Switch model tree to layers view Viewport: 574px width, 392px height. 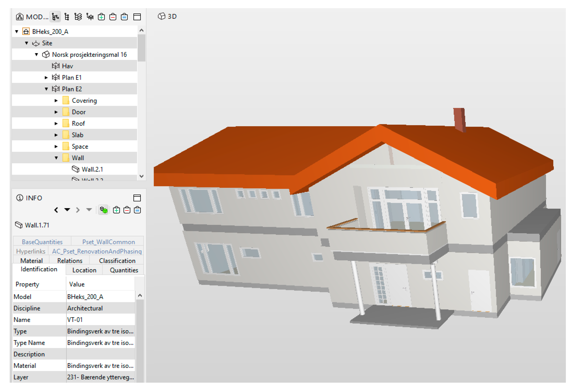coord(78,17)
